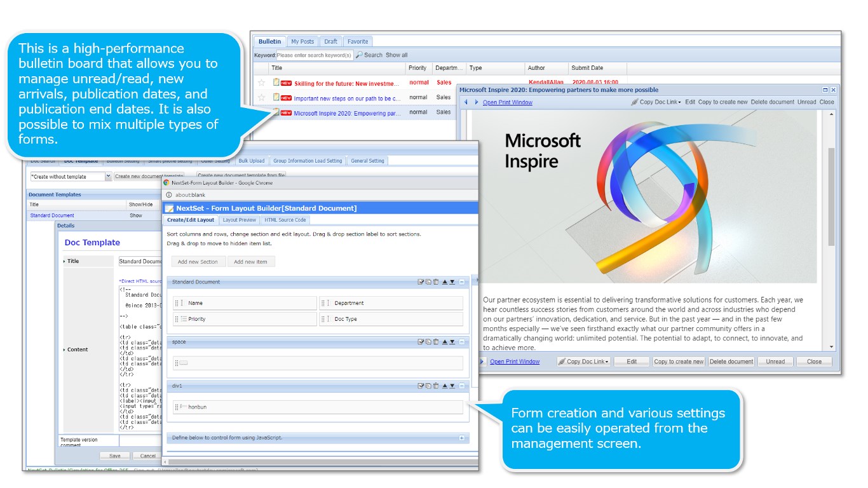This screenshot has height=488, width=868.
Task: Collapse the Standard Document section with the minus button
Action: click(462, 282)
